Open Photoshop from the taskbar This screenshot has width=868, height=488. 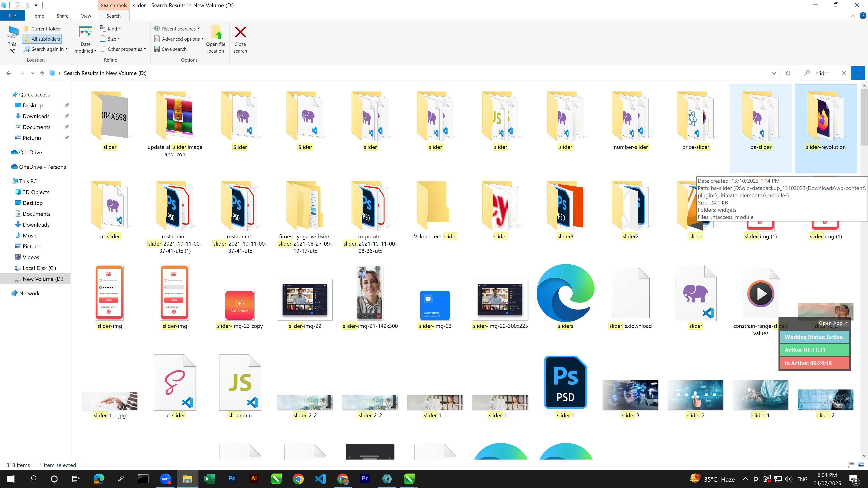(x=231, y=479)
